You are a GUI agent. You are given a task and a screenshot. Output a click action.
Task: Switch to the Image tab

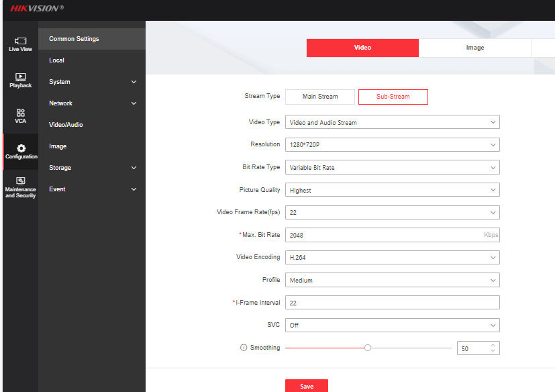pyautogui.click(x=475, y=48)
